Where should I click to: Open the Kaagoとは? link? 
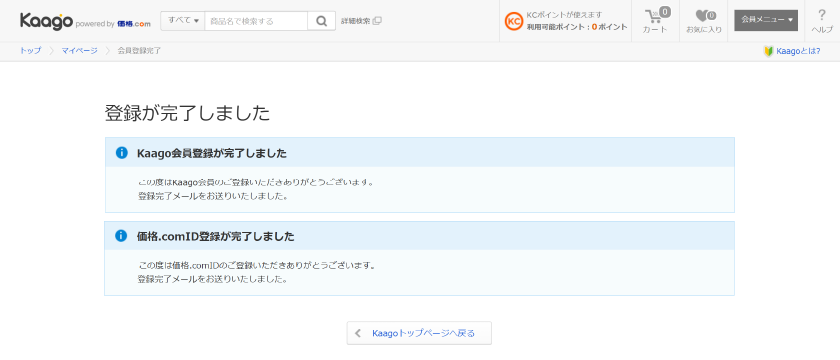[x=798, y=51]
